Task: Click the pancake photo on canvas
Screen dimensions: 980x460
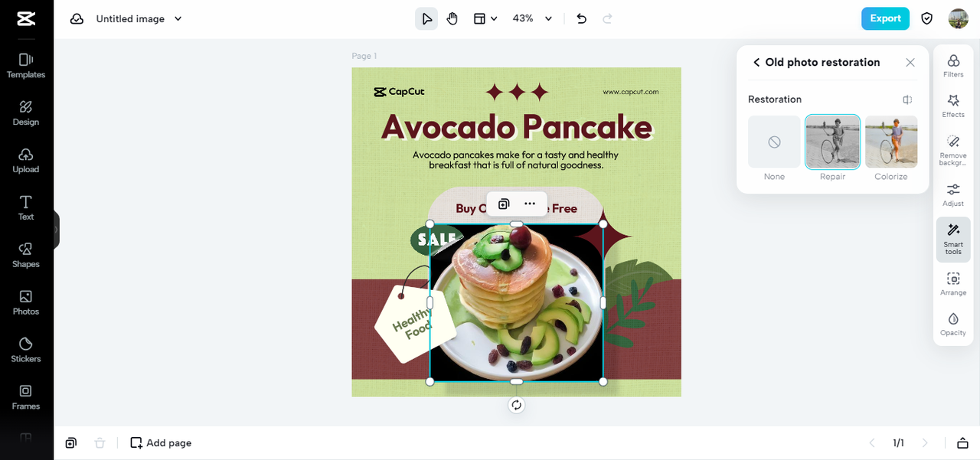Action: tap(517, 303)
